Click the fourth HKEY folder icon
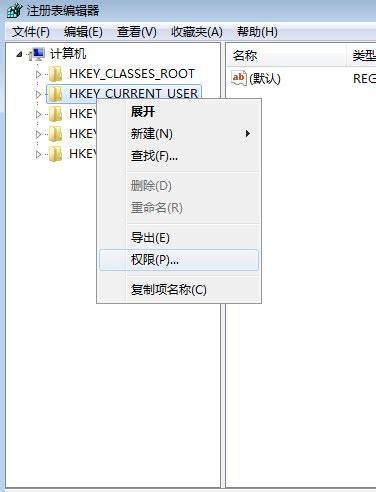The height and width of the screenshot is (492, 376). click(x=55, y=134)
